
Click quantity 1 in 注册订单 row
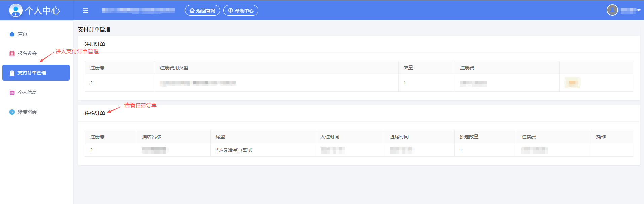(405, 83)
